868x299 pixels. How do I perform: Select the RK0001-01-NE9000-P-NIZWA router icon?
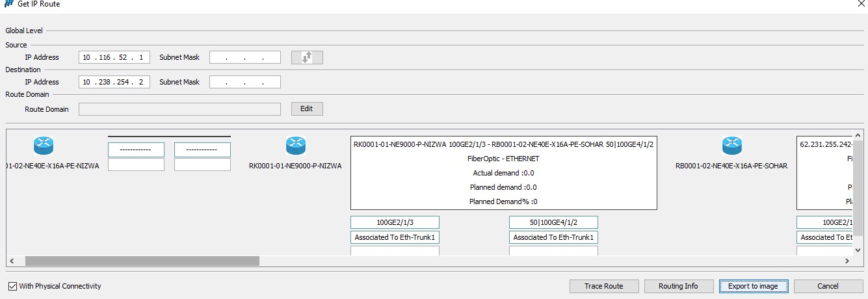(295, 146)
